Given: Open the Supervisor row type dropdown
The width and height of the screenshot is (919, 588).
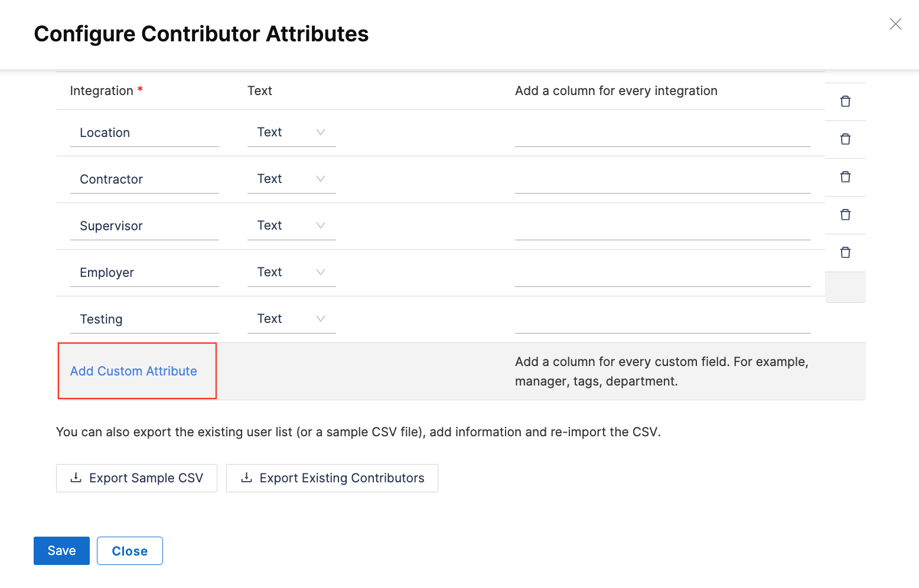Looking at the screenshot, I should [291, 226].
